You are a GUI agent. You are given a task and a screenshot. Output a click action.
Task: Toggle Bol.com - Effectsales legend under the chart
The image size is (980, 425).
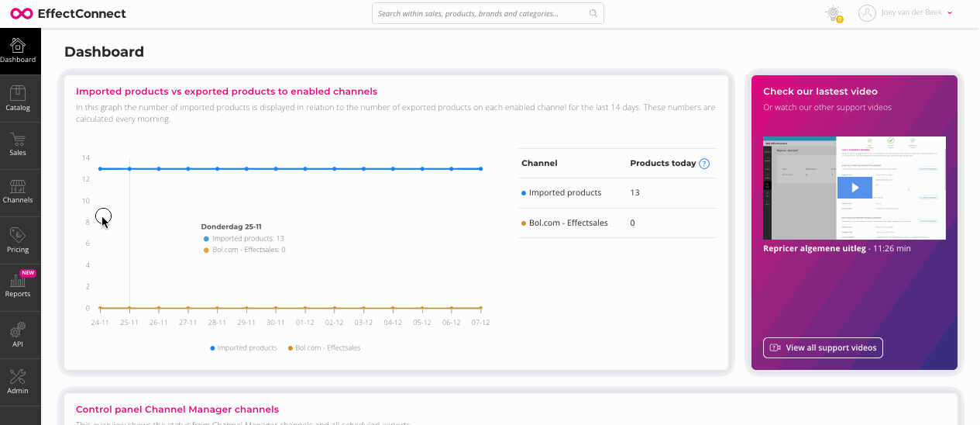[x=324, y=348]
